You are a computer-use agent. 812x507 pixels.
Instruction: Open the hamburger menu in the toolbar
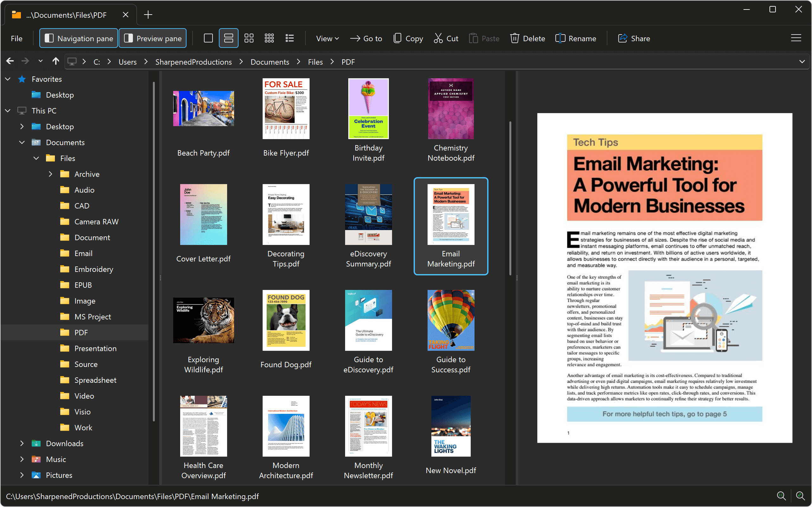pyautogui.click(x=796, y=38)
